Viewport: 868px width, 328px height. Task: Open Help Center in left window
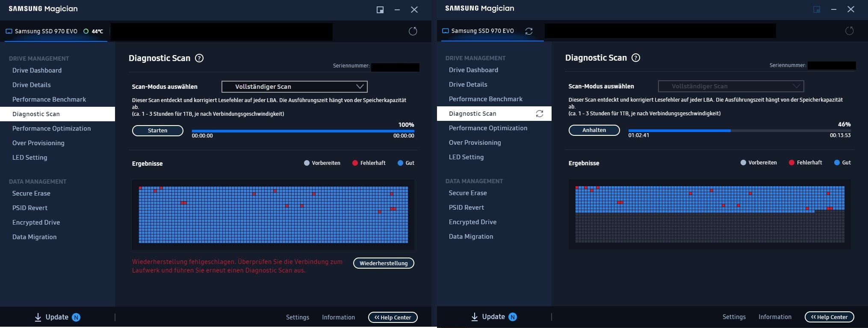click(393, 317)
